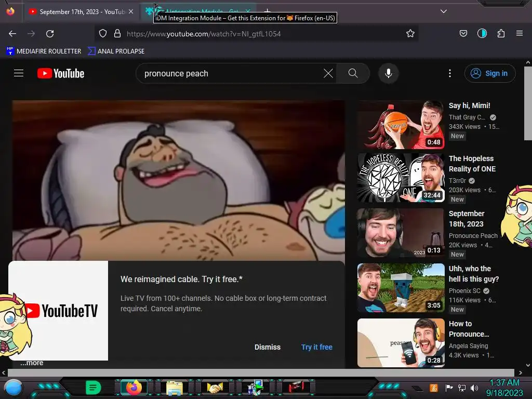The height and width of the screenshot is (399, 532).
Task: Open the green chat app taskbar icon
Action: coord(94,387)
